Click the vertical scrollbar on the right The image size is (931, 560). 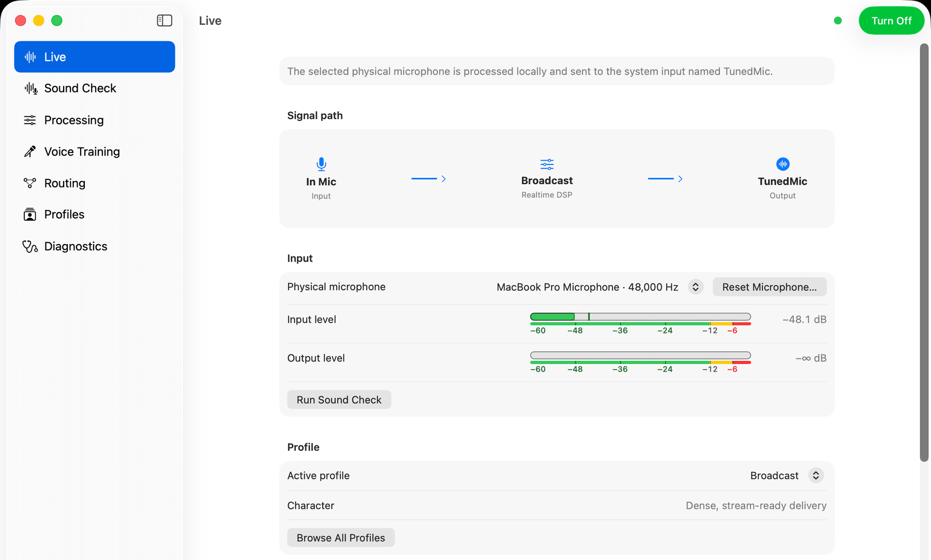click(x=924, y=252)
